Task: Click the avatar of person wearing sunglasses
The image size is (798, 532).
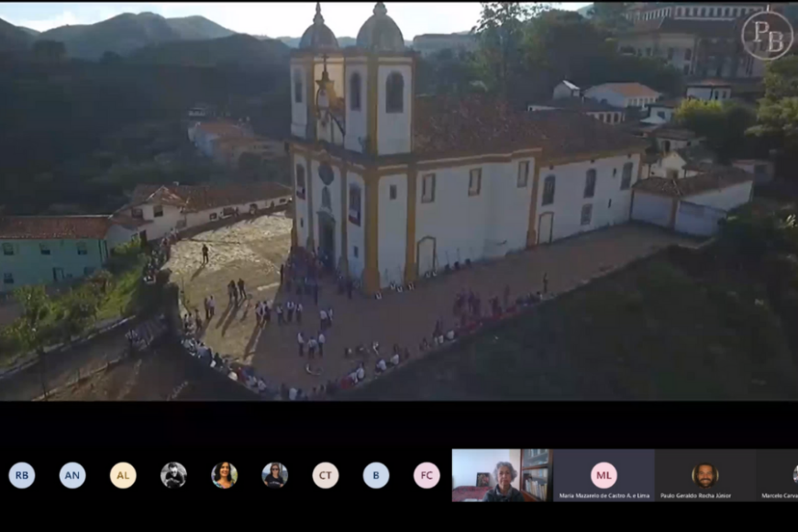Action: click(275, 475)
